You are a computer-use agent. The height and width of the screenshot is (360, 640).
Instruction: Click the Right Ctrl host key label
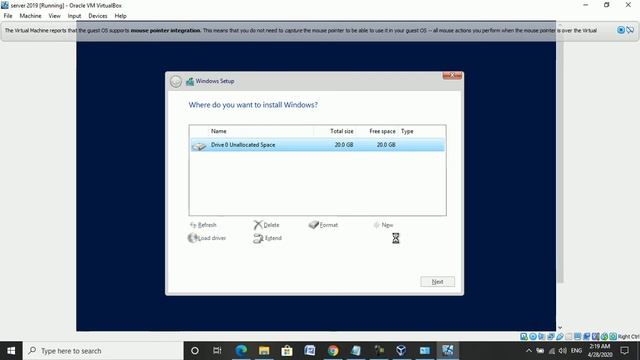[x=629, y=336]
